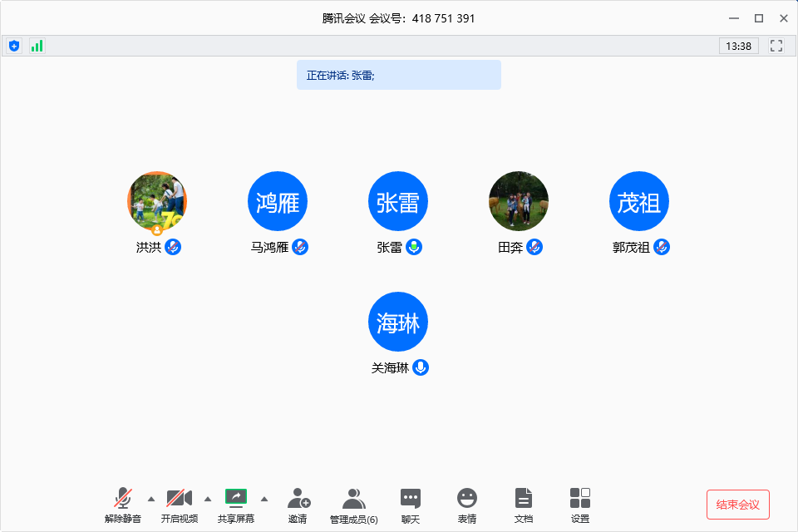Enter full screen mode via corner icon

click(776, 46)
